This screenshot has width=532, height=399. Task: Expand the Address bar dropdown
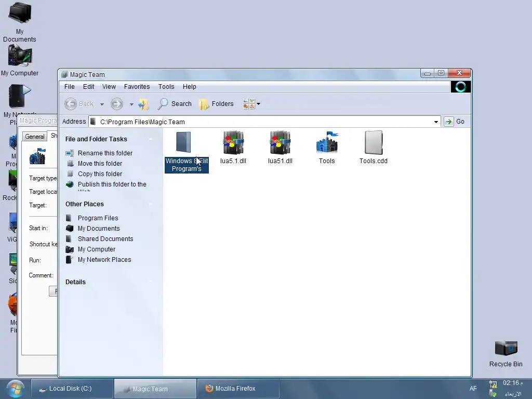pyautogui.click(x=436, y=122)
